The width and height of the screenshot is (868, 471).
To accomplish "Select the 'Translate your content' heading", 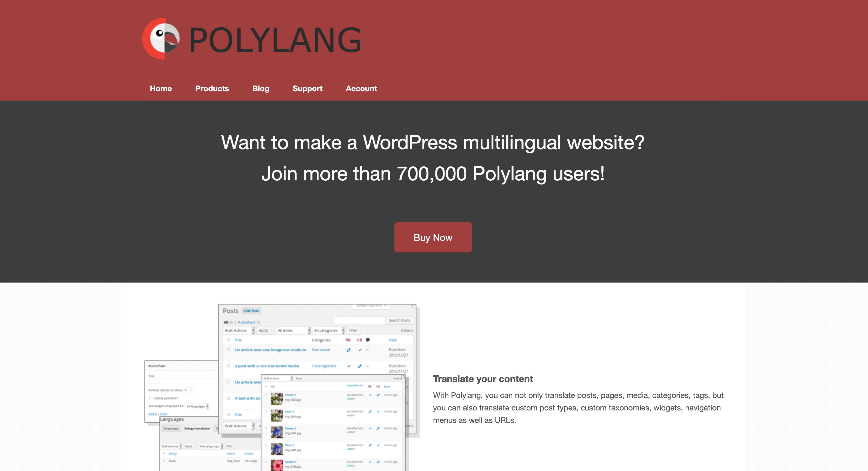I will (482, 379).
